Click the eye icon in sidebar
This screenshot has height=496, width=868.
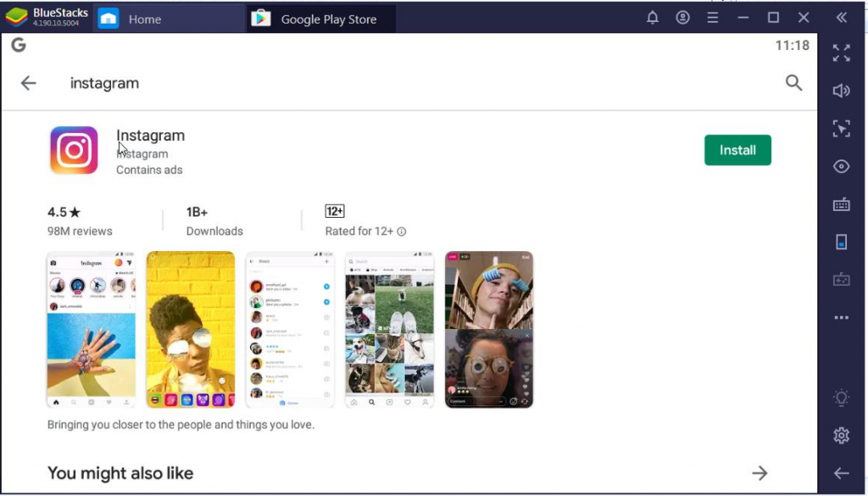pos(842,166)
